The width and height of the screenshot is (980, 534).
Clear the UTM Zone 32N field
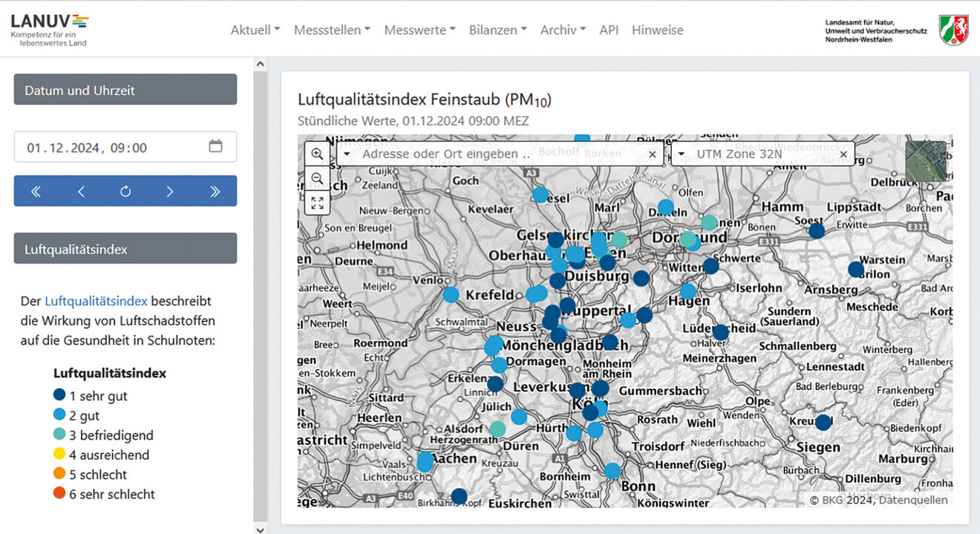(843, 154)
